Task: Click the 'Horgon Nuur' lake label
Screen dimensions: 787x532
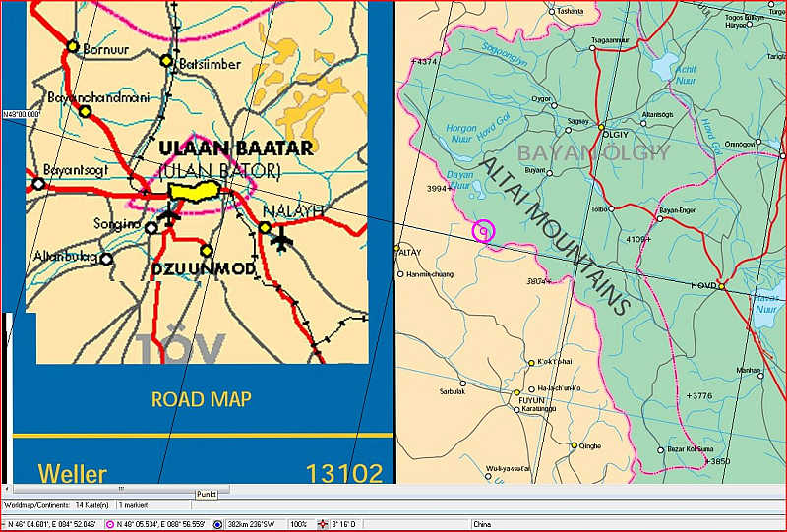Action: click(461, 134)
